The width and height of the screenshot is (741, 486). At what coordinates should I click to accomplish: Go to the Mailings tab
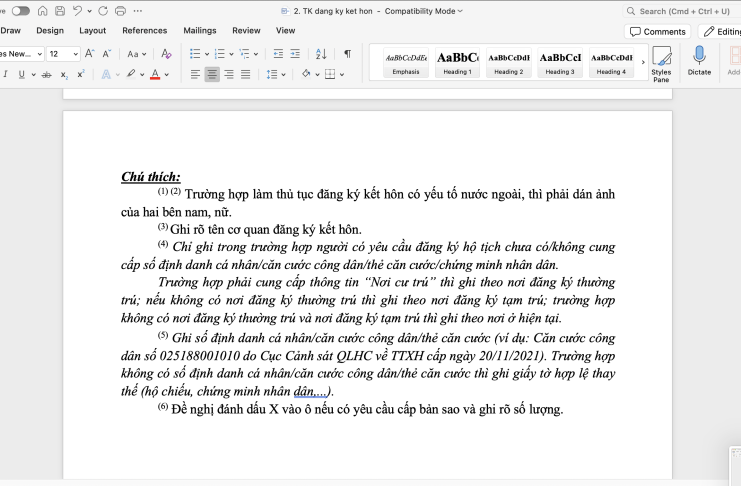point(199,30)
